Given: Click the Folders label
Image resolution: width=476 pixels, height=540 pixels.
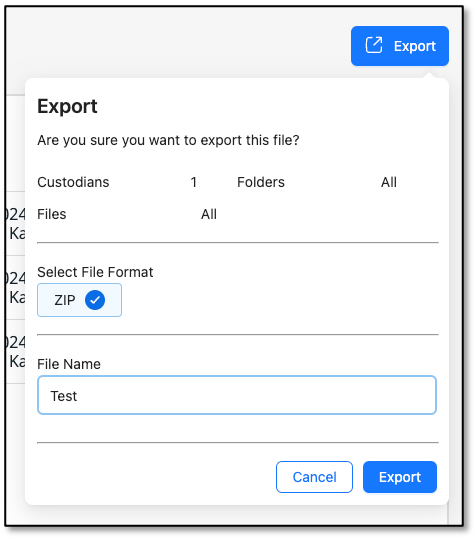Looking at the screenshot, I should pyautogui.click(x=261, y=182).
